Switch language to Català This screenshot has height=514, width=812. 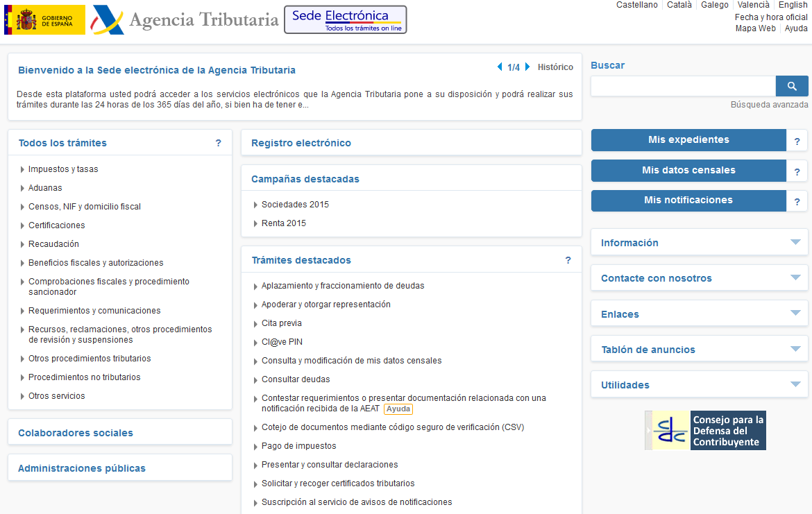[x=679, y=5]
